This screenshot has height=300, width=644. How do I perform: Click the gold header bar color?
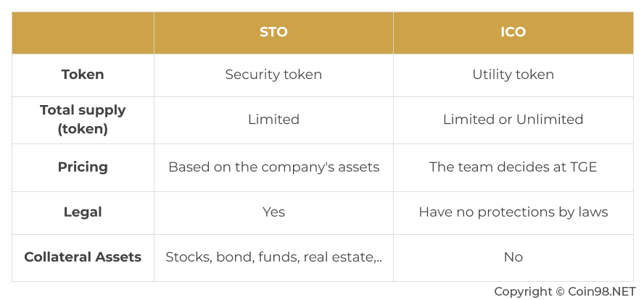point(323,33)
